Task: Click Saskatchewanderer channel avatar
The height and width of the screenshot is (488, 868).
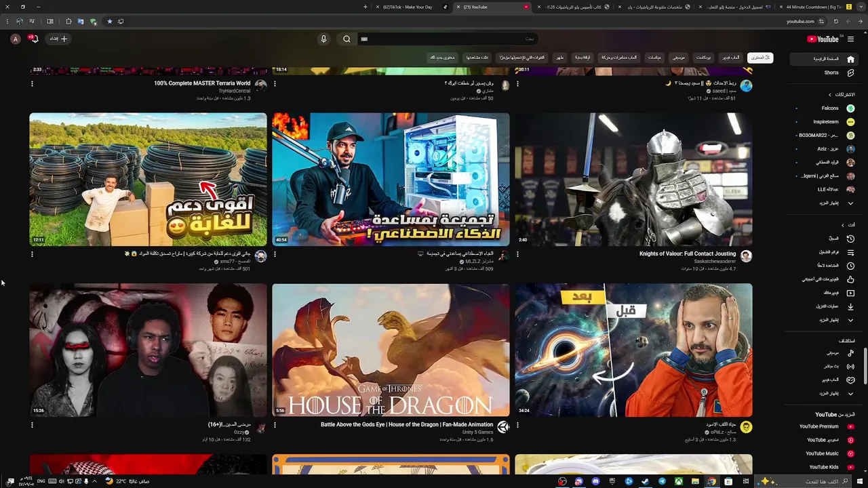Action: pos(746,256)
